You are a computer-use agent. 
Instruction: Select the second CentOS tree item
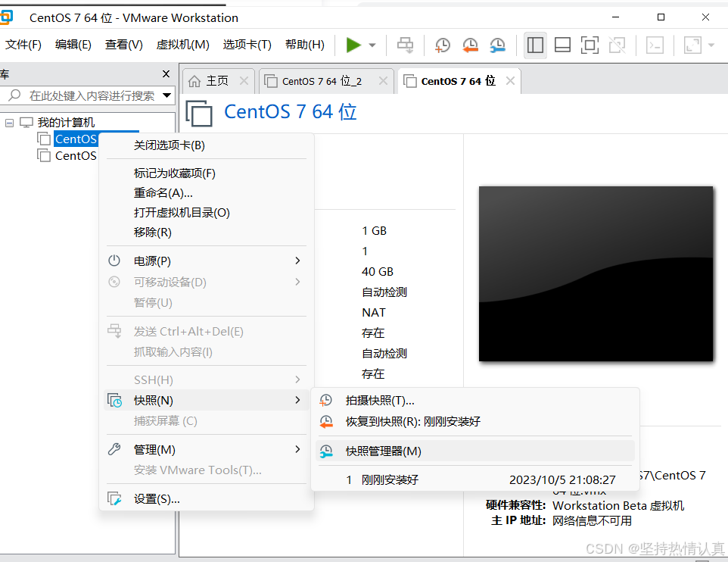pos(76,155)
